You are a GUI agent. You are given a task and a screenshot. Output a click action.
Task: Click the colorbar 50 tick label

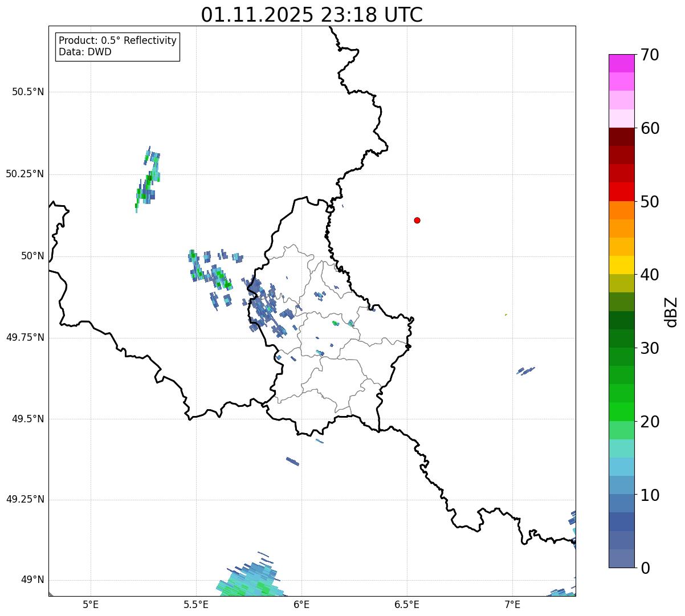coord(649,202)
